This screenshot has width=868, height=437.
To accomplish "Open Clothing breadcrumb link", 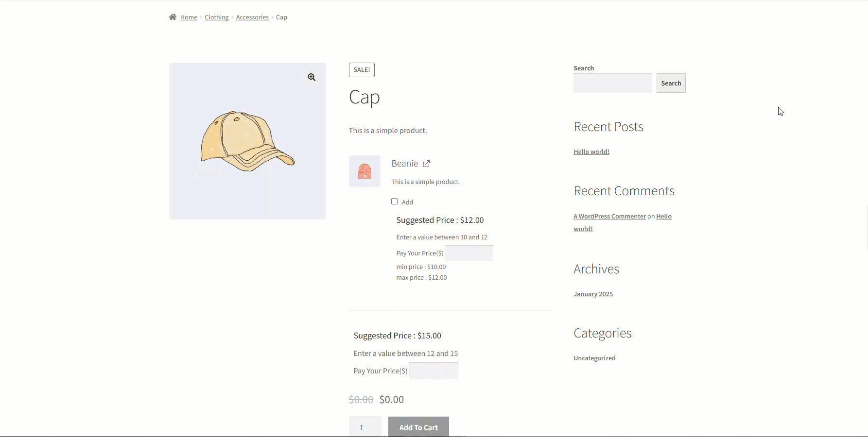I will (x=216, y=17).
